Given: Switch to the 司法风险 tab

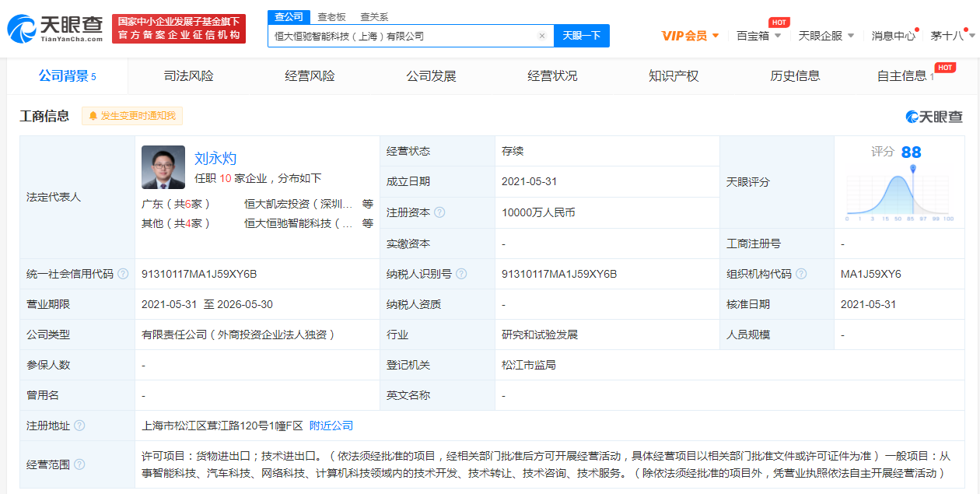Looking at the screenshot, I should click(x=188, y=76).
